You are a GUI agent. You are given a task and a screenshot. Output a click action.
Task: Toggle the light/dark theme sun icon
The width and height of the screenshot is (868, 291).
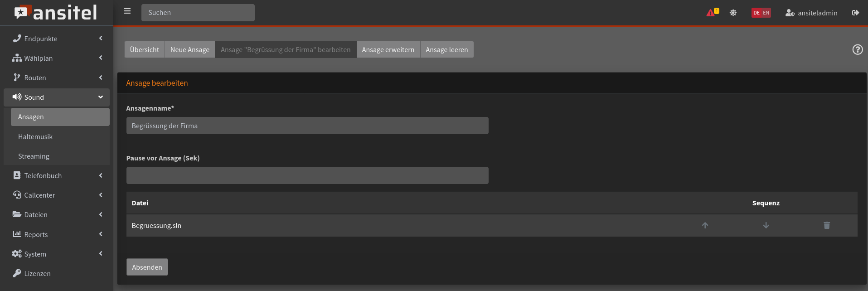pyautogui.click(x=733, y=13)
